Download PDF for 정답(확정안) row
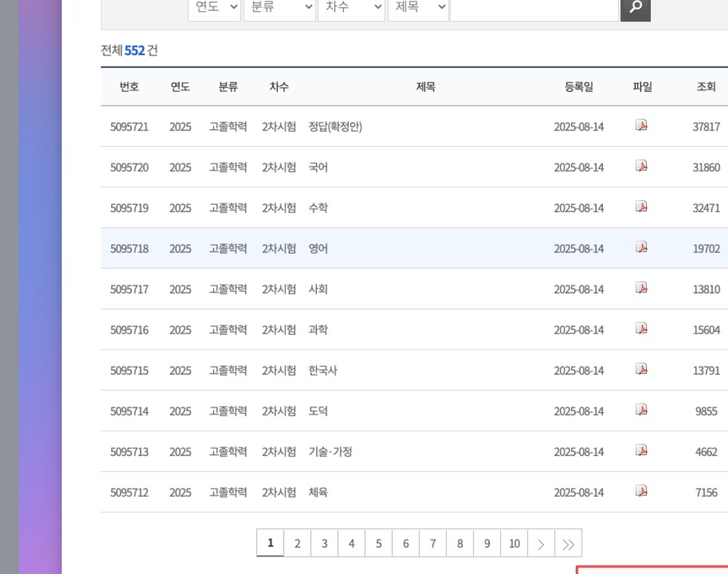 pos(642,126)
